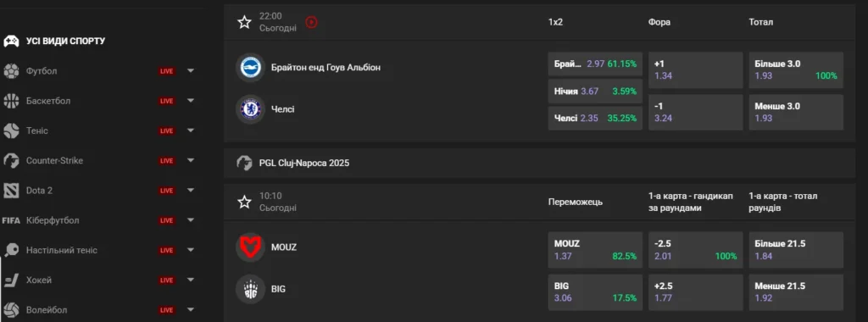The image size is (868, 322).
Task: Expand the Хокей category arrow
Action: pyautogui.click(x=191, y=280)
